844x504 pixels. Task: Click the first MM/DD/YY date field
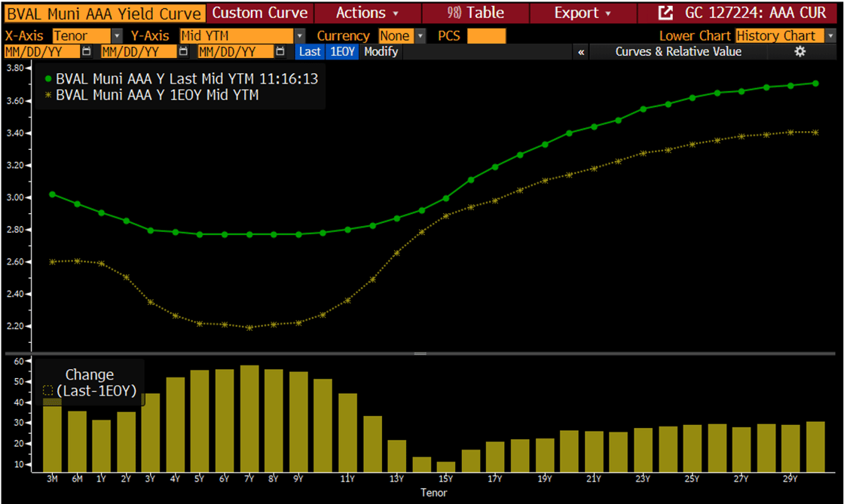coord(42,52)
